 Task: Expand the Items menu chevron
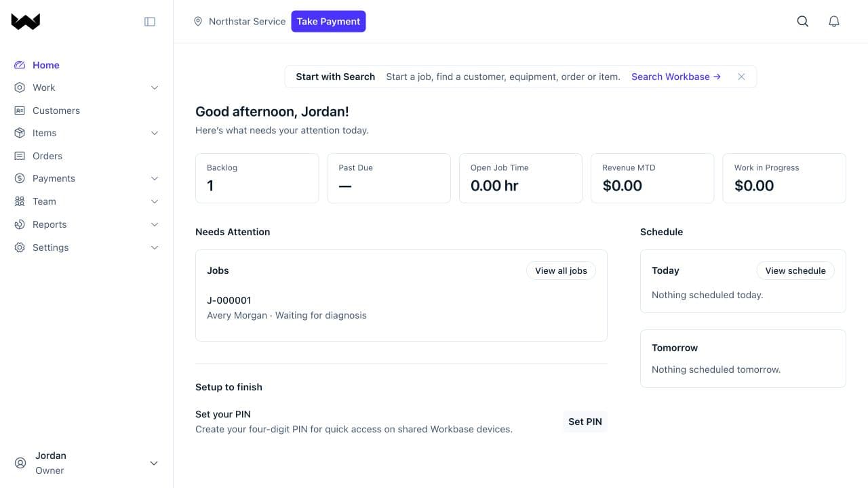click(154, 133)
